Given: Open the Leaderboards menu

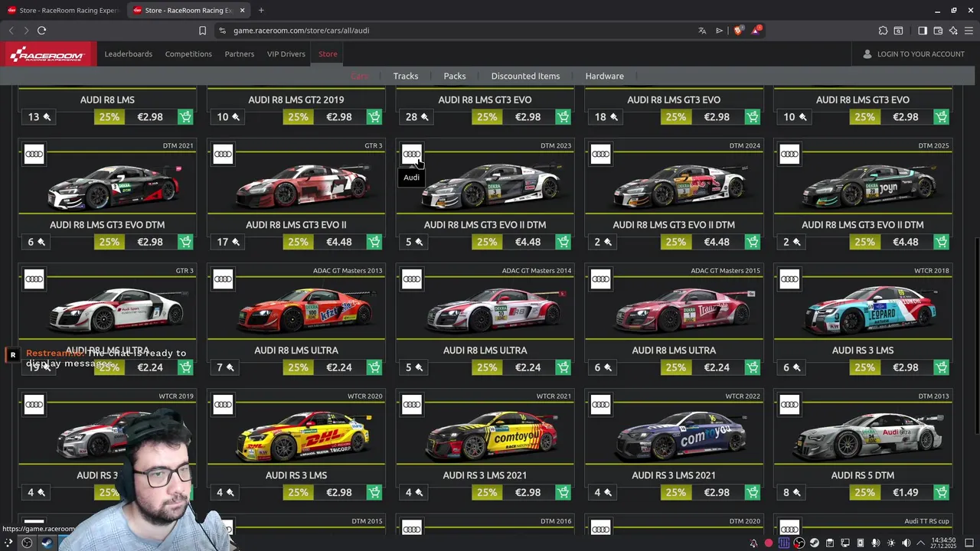Looking at the screenshot, I should click(x=129, y=54).
